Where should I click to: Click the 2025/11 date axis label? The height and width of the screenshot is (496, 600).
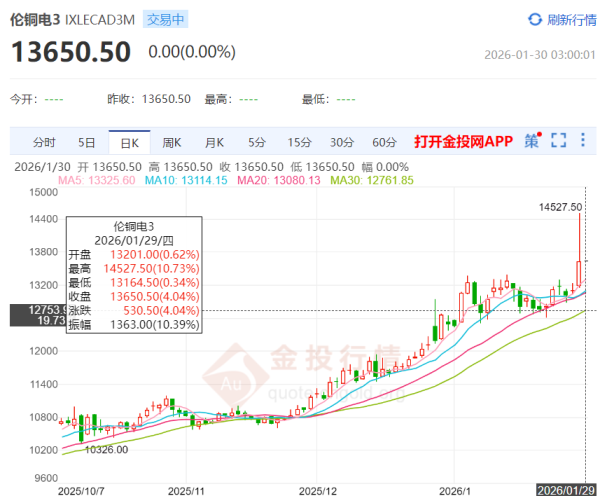tap(186, 491)
